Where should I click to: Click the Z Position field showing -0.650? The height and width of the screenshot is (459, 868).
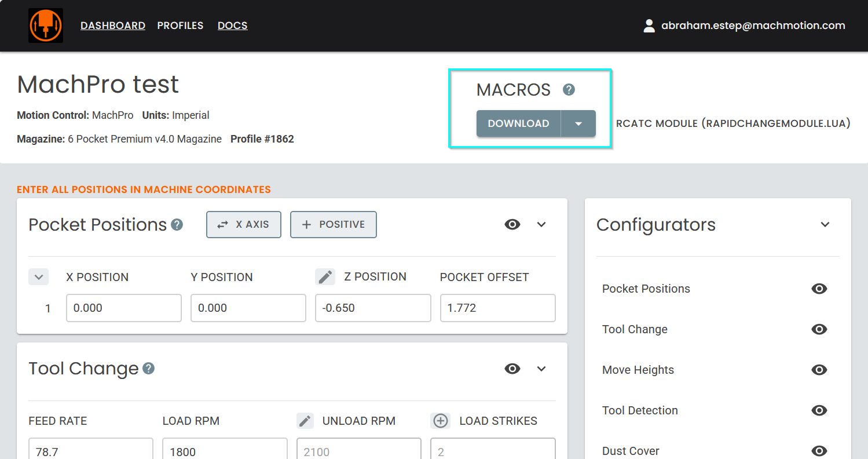pos(373,308)
